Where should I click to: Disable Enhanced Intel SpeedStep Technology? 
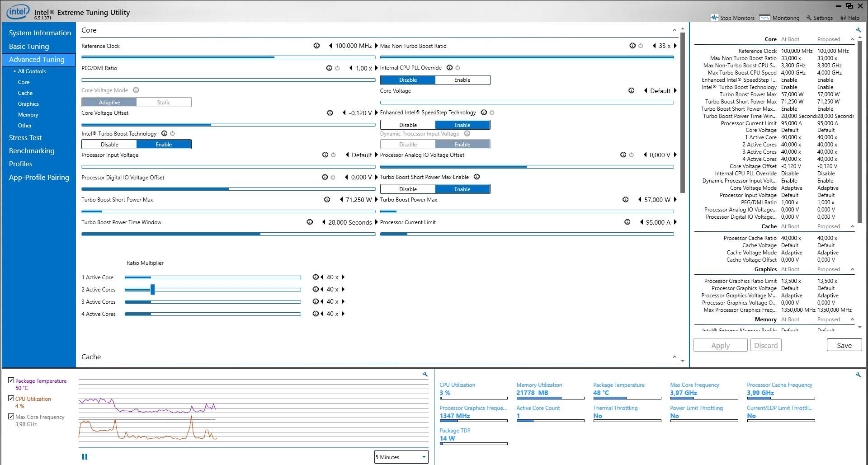point(408,125)
